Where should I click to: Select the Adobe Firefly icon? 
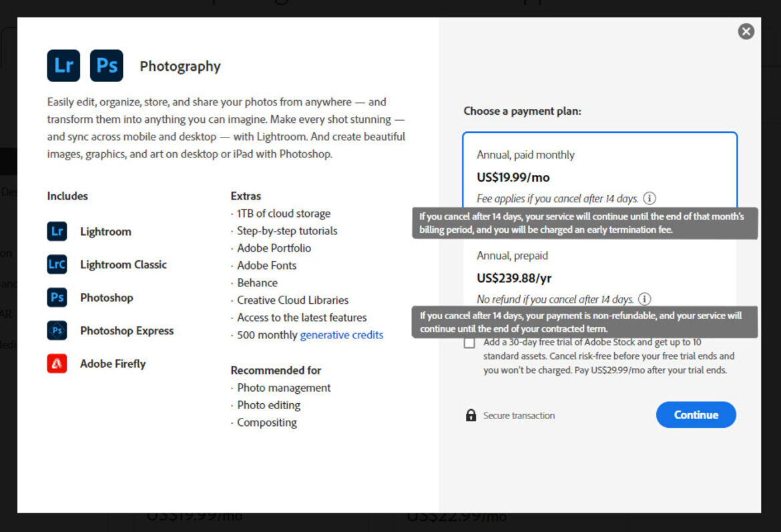pos(57,363)
